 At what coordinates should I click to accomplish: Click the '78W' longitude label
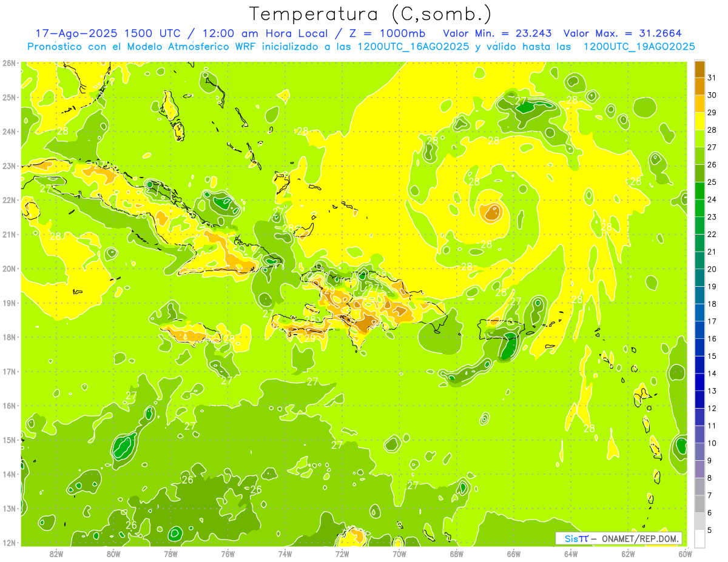[x=170, y=554]
